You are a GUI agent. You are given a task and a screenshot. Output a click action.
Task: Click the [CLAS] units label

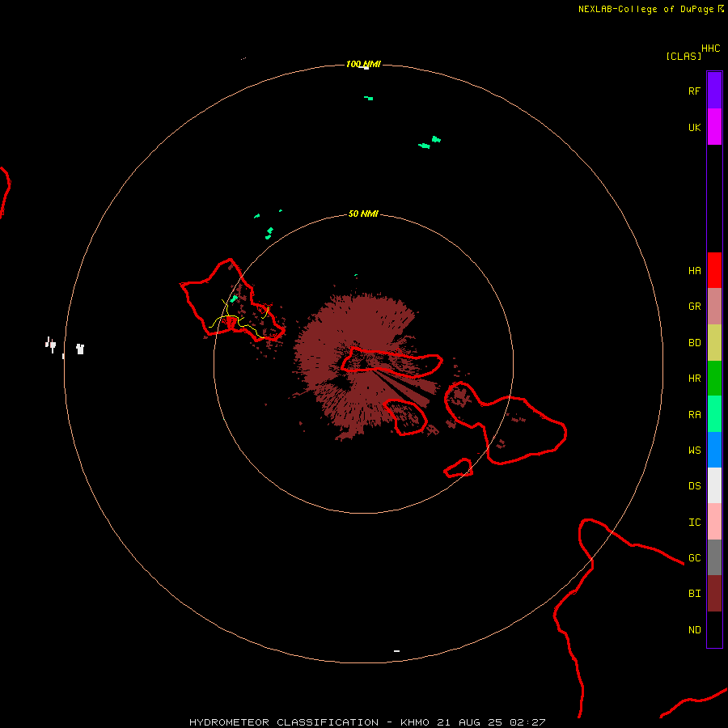click(x=684, y=56)
